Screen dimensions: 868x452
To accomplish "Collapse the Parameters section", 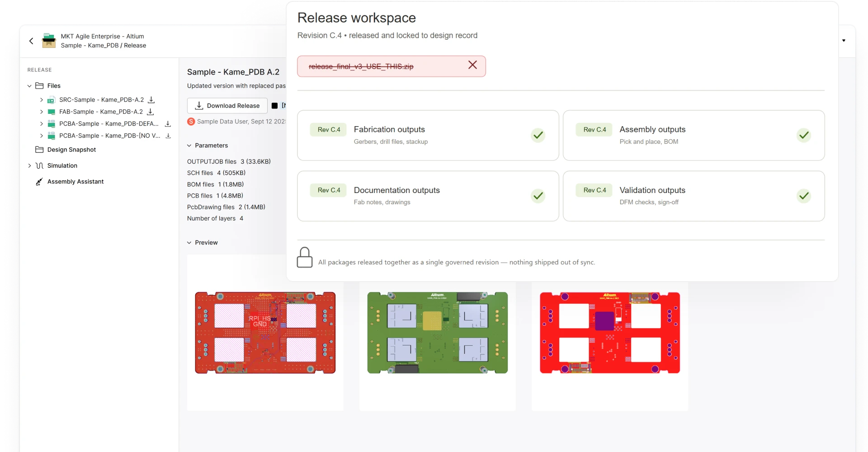I will pos(189,146).
